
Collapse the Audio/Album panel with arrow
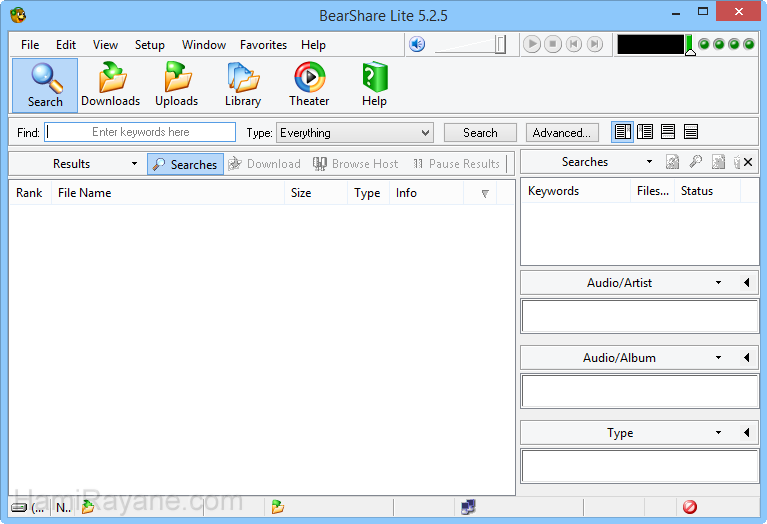click(746, 358)
